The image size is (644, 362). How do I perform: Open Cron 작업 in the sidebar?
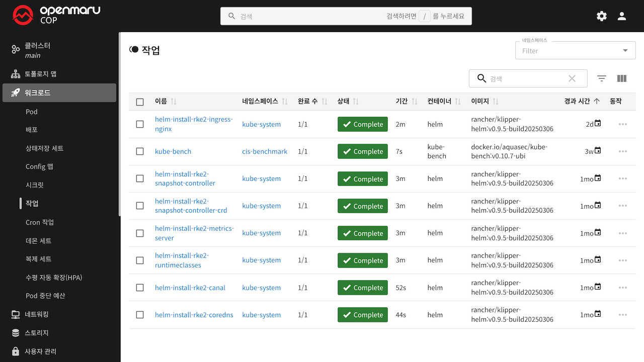tap(40, 222)
